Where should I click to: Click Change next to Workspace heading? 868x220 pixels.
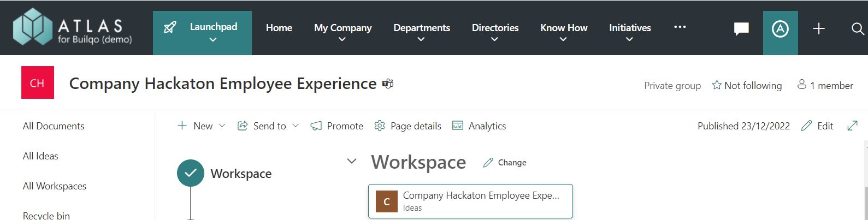(x=505, y=163)
